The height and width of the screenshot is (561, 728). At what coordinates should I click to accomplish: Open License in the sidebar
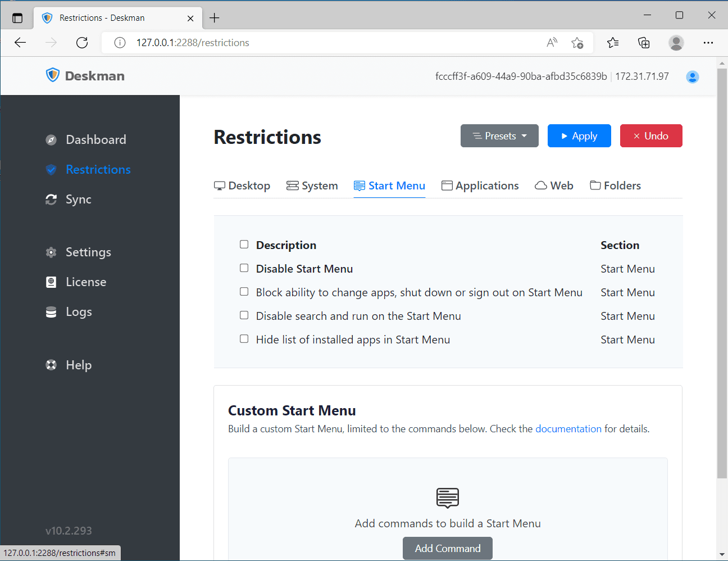(86, 282)
